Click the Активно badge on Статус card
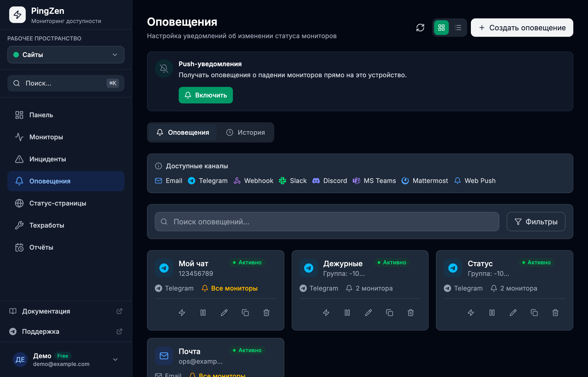This screenshot has height=377, width=588. (x=537, y=263)
